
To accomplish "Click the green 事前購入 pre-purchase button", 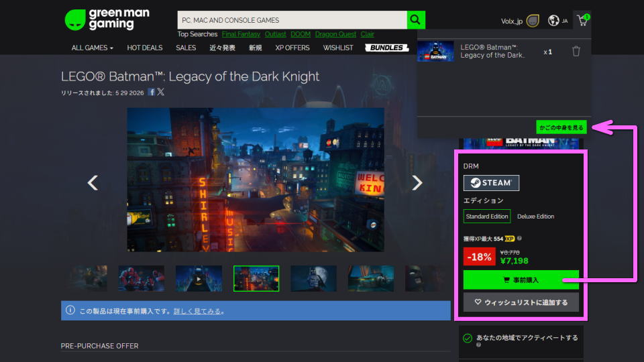I will tap(521, 280).
